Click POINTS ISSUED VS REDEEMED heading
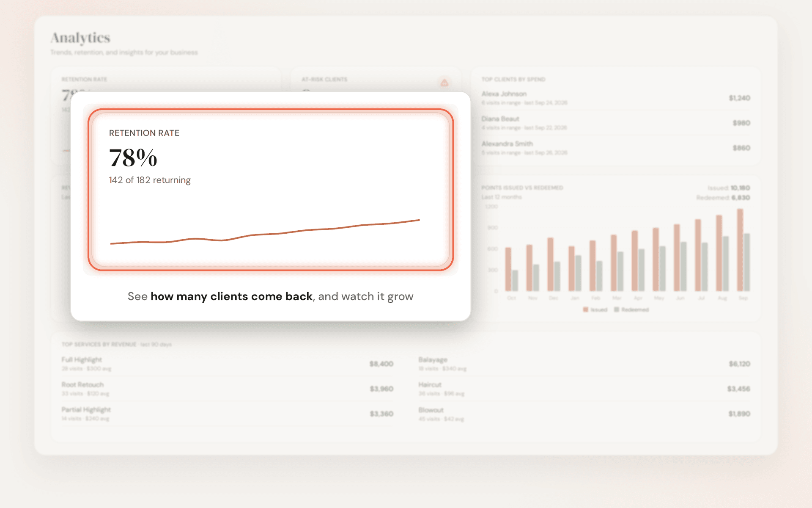The width and height of the screenshot is (812, 508). click(522, 188)
